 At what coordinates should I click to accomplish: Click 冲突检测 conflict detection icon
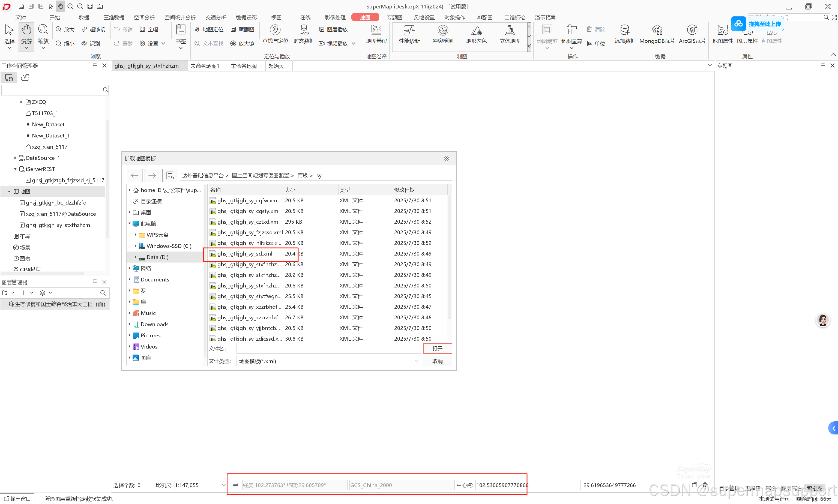click(443, 34)
